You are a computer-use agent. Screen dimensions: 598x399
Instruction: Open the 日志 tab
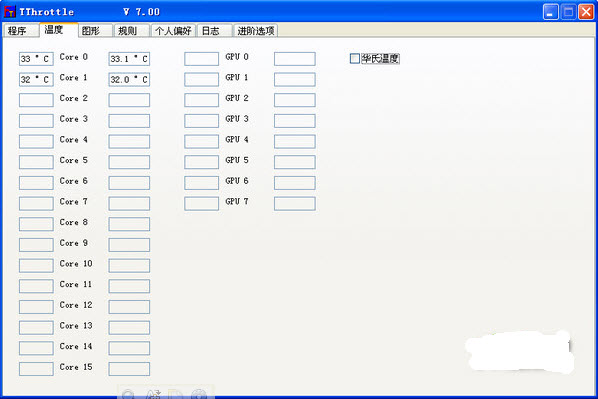215,31
